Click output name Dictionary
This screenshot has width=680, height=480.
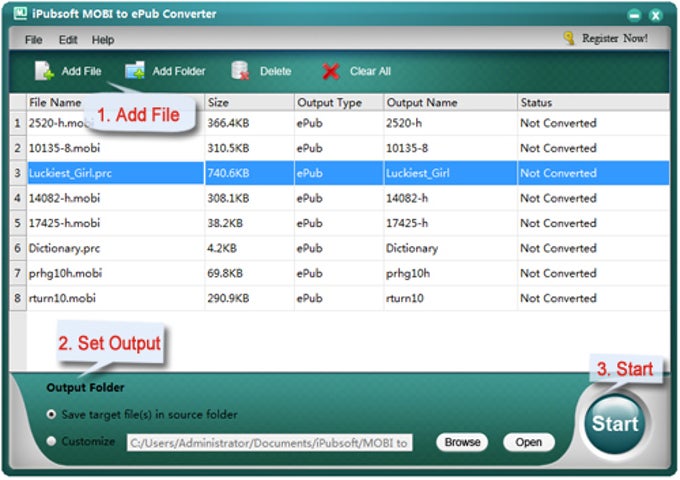412,248
